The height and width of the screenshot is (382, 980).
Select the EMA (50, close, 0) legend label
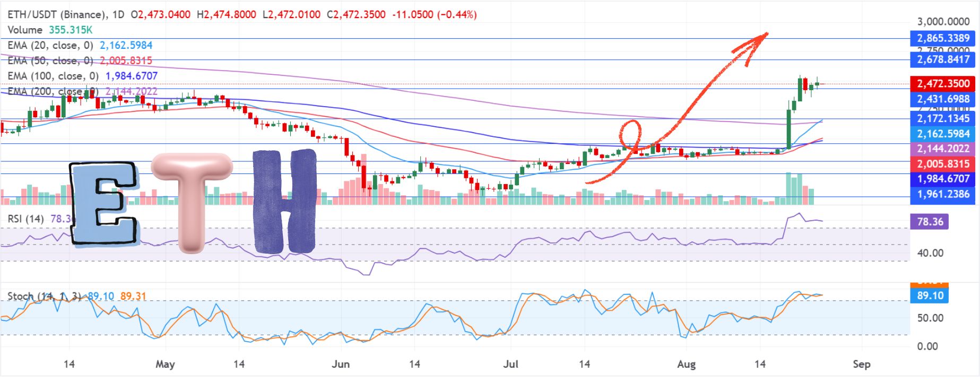(50, 60)
